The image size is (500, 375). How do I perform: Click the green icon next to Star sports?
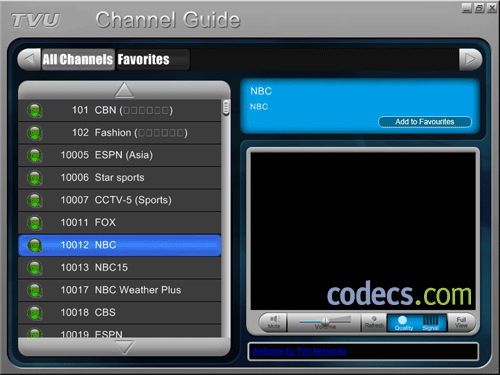35,178
